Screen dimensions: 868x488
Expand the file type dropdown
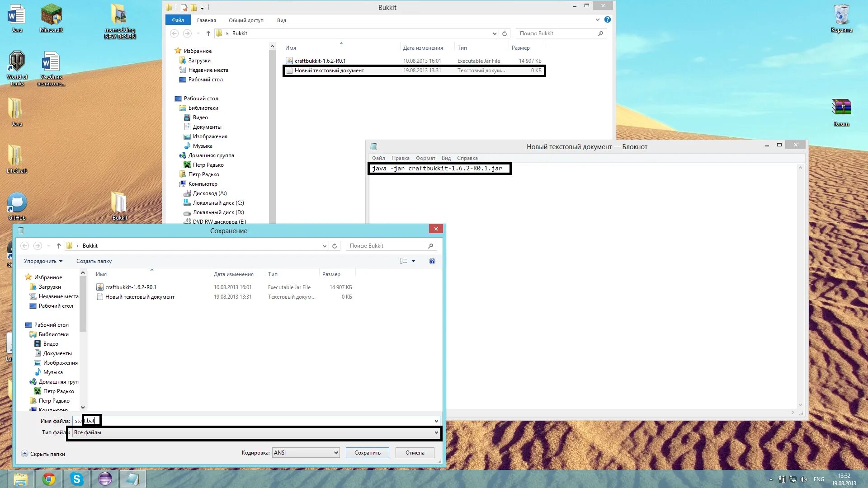pos(436,432)
